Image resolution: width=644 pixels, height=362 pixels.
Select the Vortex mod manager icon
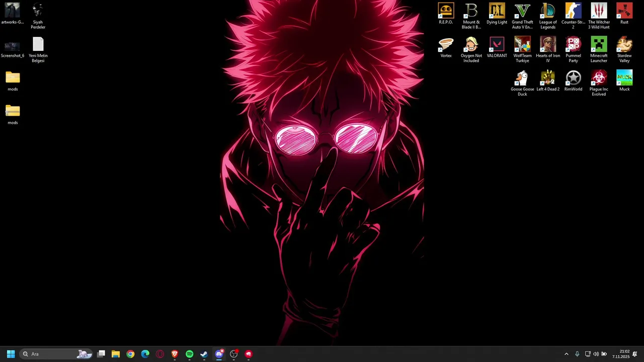(446, 48)
